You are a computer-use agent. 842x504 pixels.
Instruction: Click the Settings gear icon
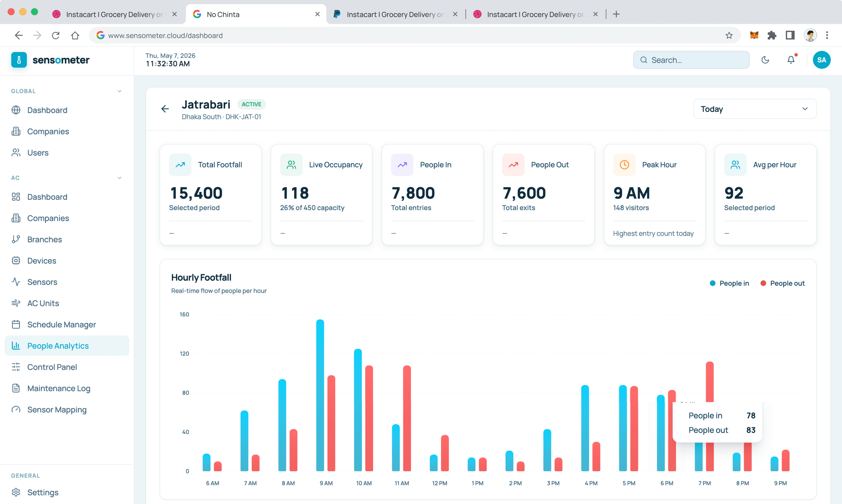(16, 492)
